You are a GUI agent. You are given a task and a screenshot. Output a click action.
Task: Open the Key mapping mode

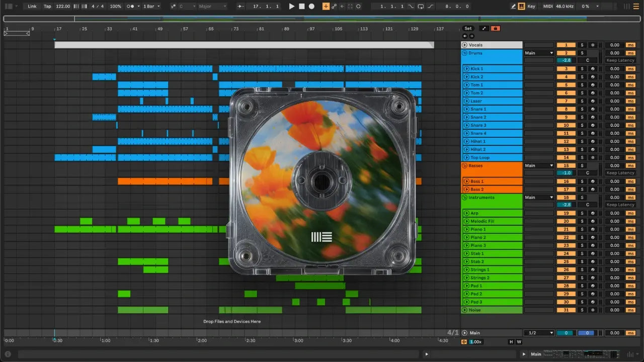tap(532, 7)
